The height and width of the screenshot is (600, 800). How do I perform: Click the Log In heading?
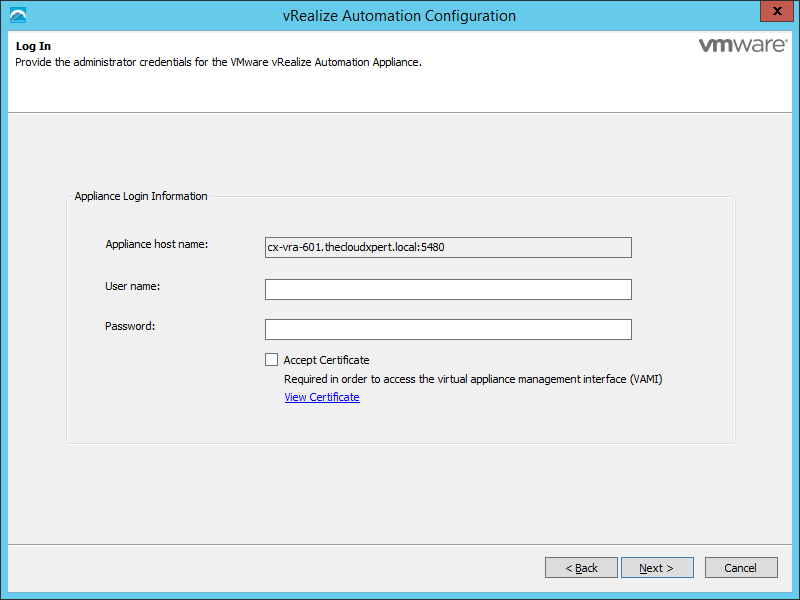pyautogui.click(x=33, y=46)
